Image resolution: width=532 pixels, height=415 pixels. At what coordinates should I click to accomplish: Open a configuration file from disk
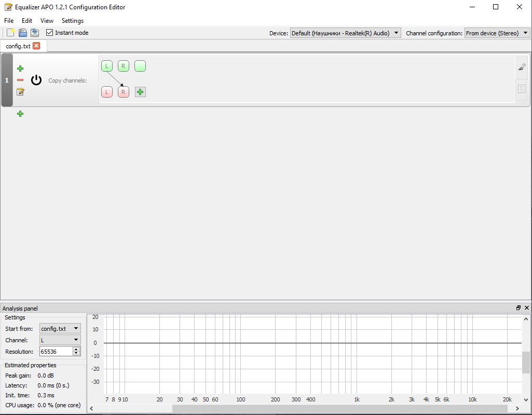[x=23, y=33]
